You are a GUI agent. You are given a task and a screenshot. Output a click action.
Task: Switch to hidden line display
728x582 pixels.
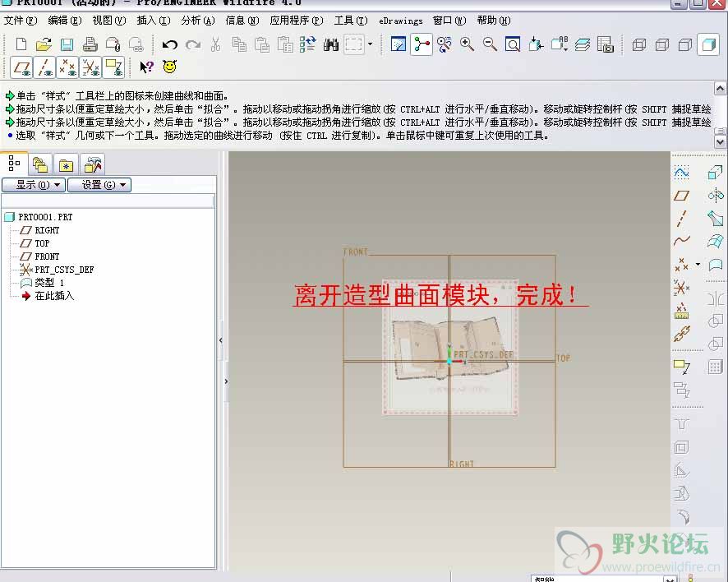662,45
